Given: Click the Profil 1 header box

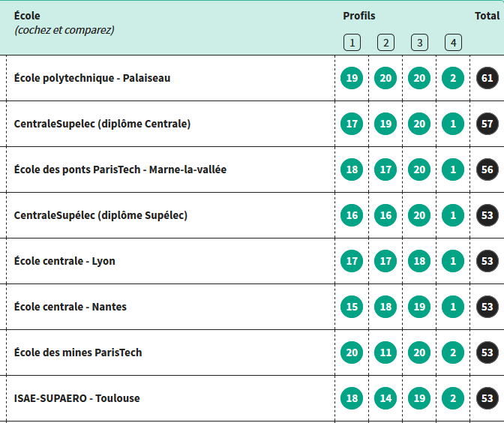Looking at the screenshot, I should tap(352, 43).
